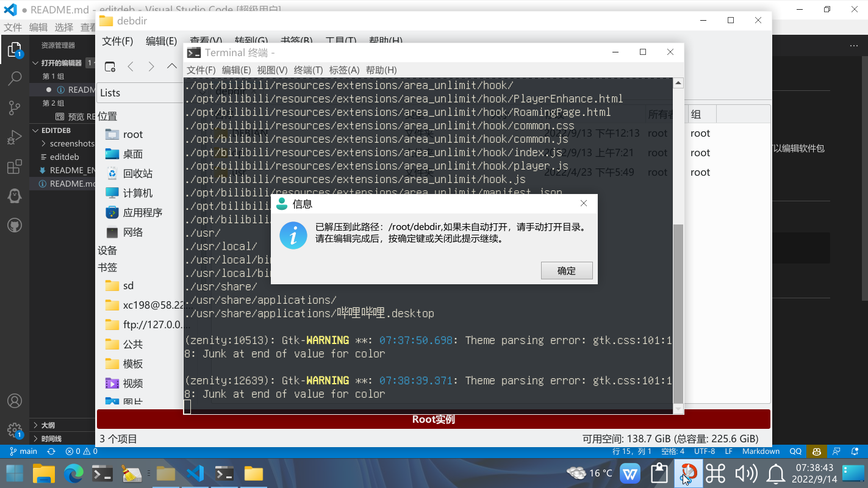This screenshot has width=868, height=488.
Task: Open 编辑(E) menu in debdir file manager
Action: tap(161, 41)
